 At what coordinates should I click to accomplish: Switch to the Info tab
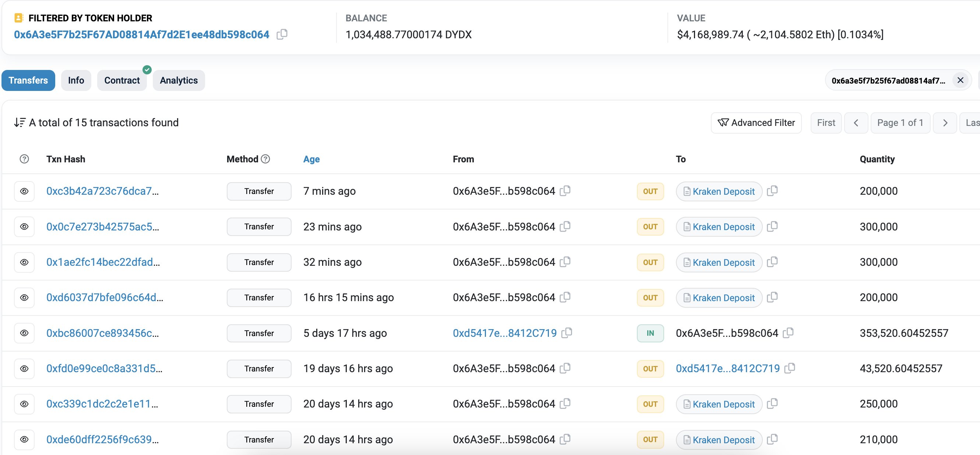pos(76,80)
